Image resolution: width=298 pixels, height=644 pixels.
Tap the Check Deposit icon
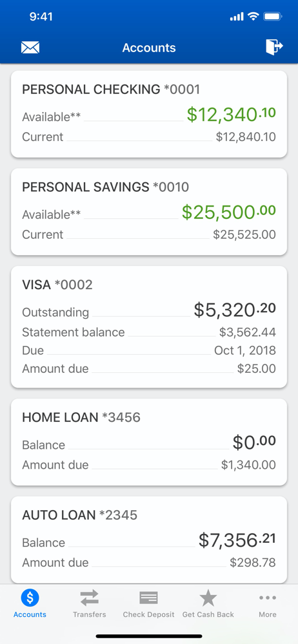click(148, 598)
